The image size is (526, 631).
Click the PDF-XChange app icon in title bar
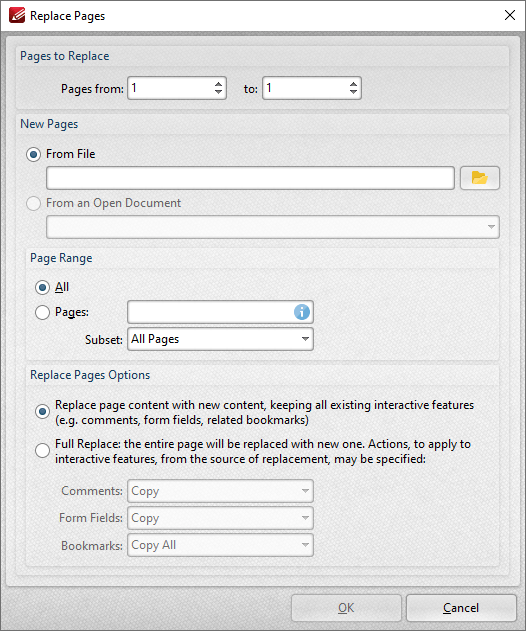click(17, 15)
